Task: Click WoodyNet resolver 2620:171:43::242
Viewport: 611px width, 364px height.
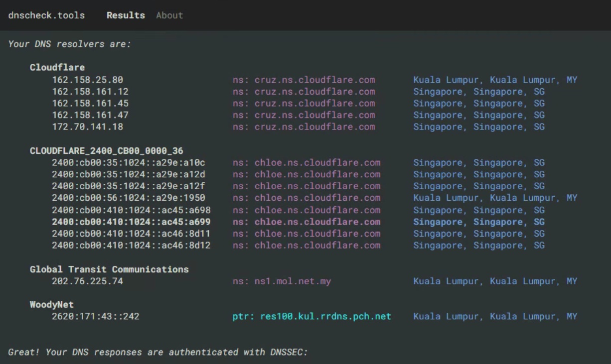Action: pos(96,317)
